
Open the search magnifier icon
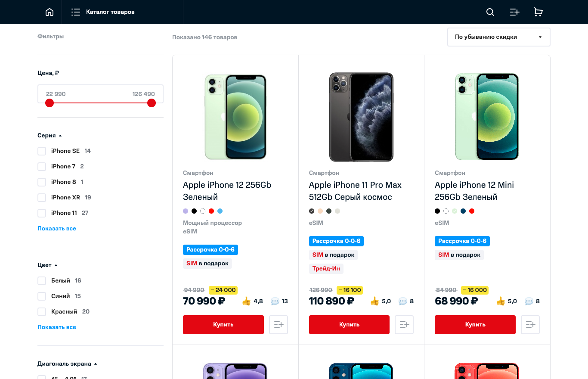click(x=490, y=12)
